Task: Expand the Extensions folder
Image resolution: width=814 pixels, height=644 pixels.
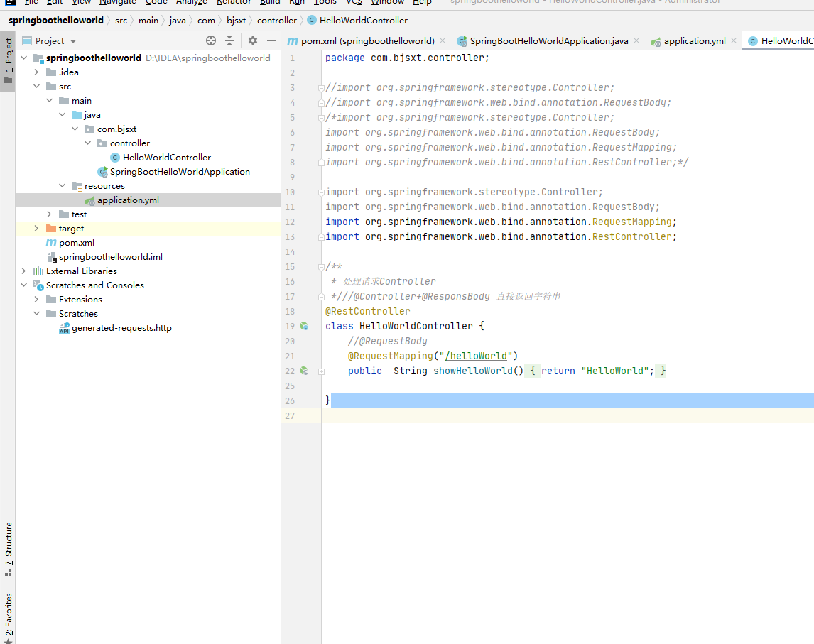Action: click(36, 300)
